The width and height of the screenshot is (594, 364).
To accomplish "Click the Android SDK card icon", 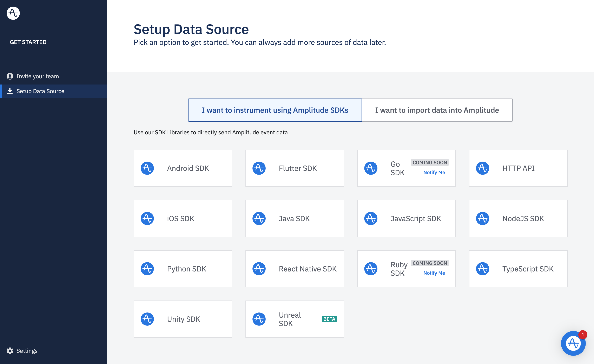I will tap(147, 168).
